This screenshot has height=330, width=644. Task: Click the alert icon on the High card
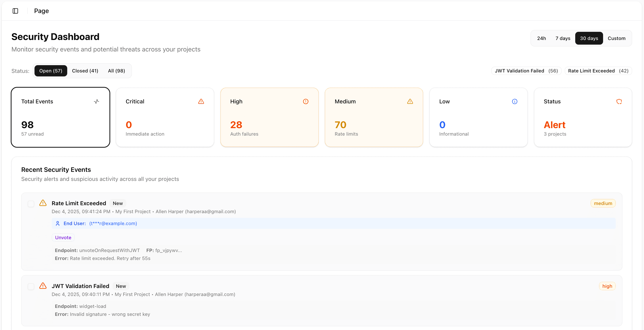click(x=306, y=101)
